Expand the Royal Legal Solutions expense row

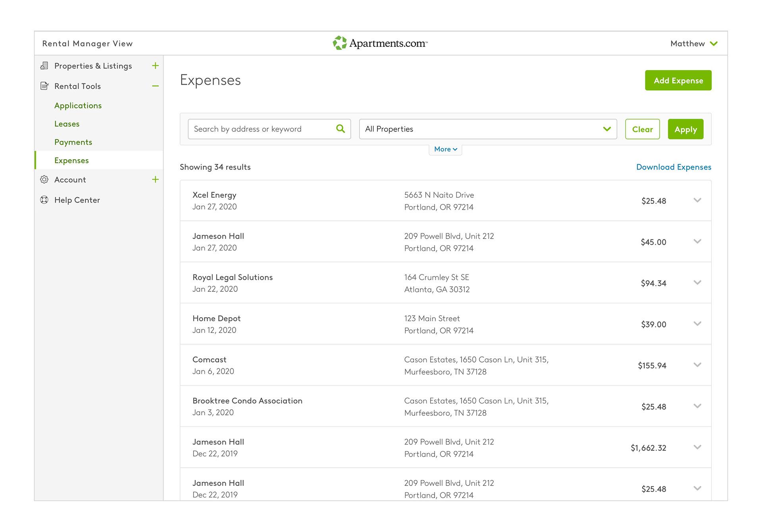(697, 283)
